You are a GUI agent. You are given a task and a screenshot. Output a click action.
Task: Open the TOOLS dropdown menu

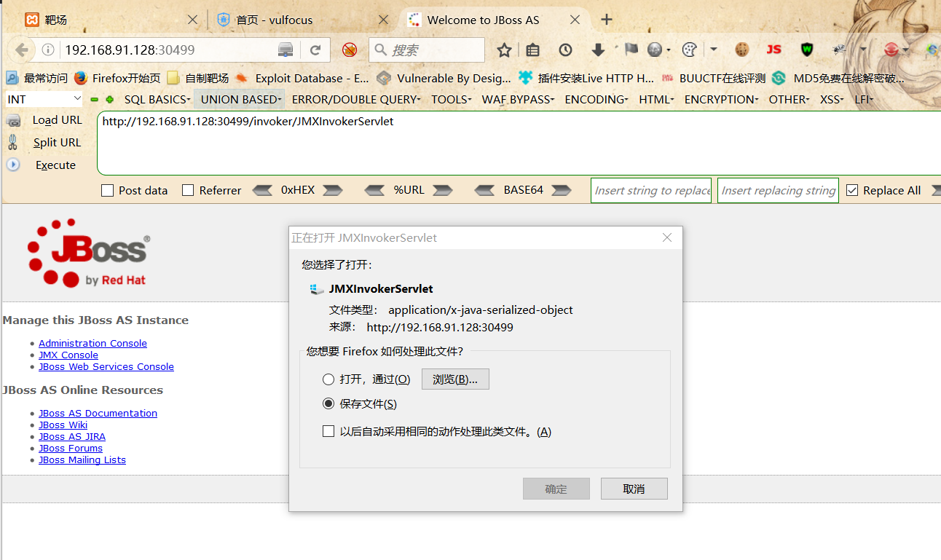[x=452, y=100]
